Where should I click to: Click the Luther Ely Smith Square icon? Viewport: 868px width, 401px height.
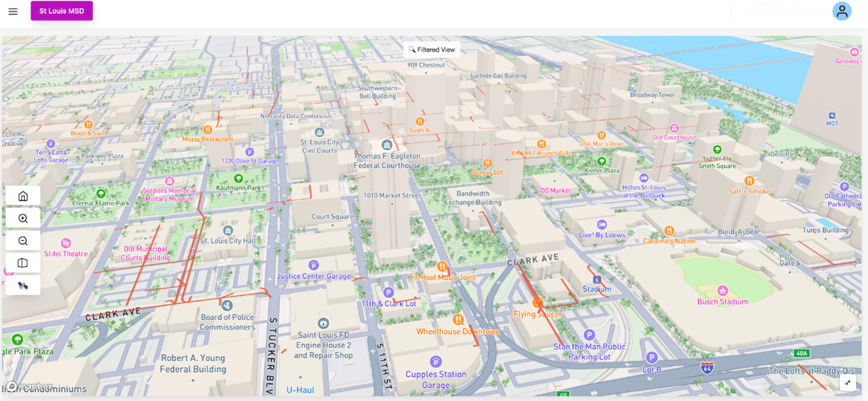tap(717, 149)
